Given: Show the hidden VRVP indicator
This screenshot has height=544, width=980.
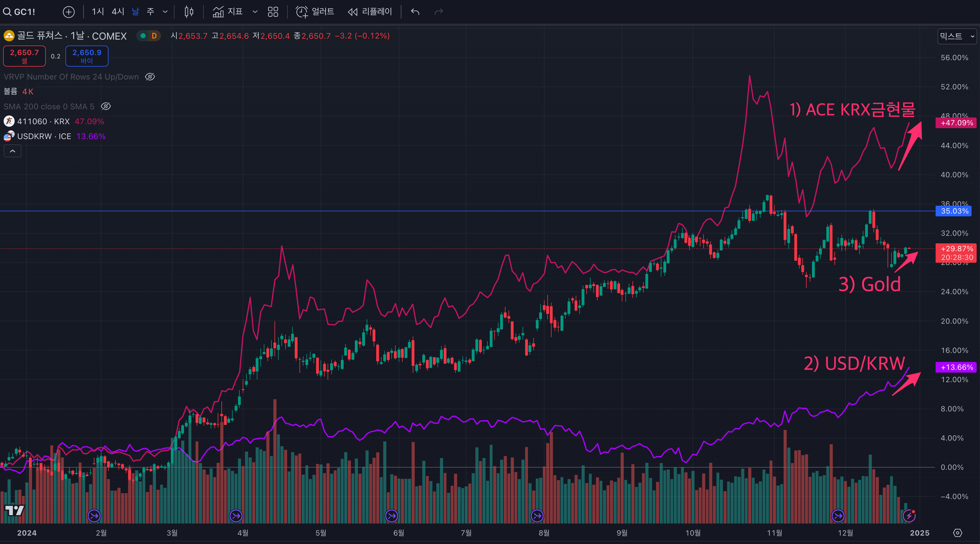Looking at the screenshot, I should pyautogui.click(x=150, y=77).
